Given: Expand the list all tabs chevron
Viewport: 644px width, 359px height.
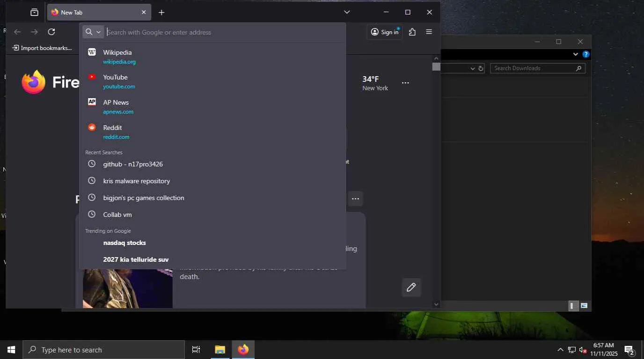Looking at the screenshot, I should click(347, 12).
